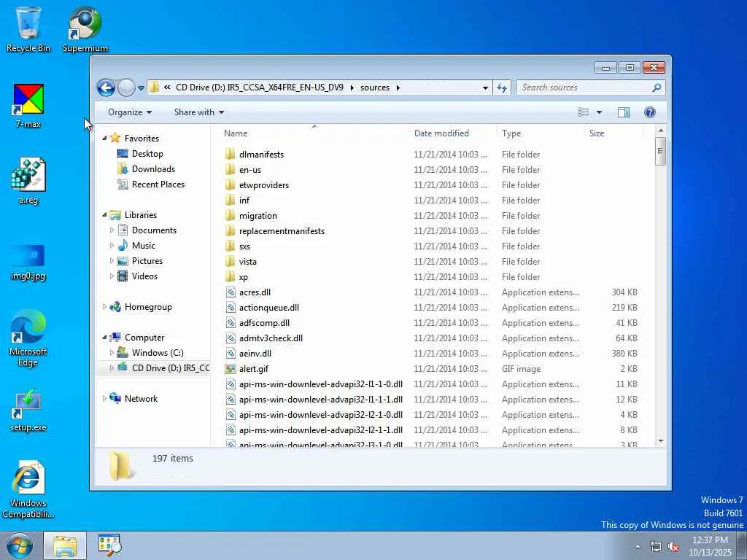
Task: Select the vista folder
Action: [248, 262]
